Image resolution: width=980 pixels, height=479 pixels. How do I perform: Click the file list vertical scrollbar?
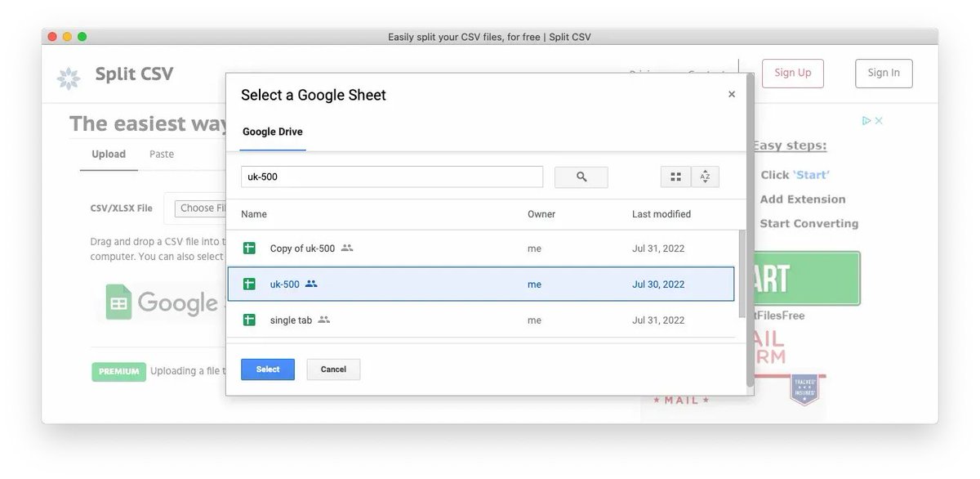[742, 274]
